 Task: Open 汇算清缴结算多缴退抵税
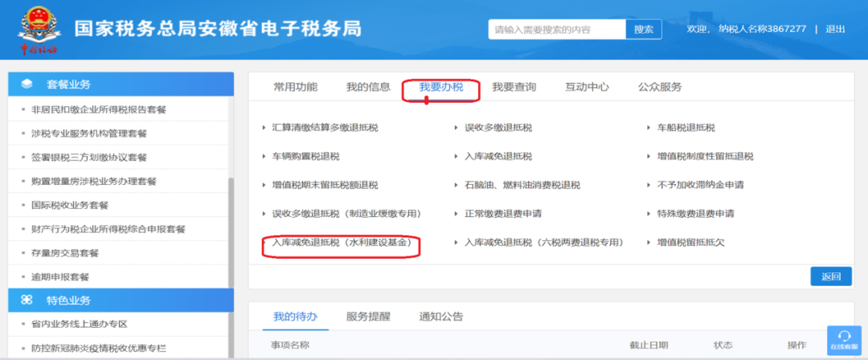pyautogui.click(x=325, y=128)
